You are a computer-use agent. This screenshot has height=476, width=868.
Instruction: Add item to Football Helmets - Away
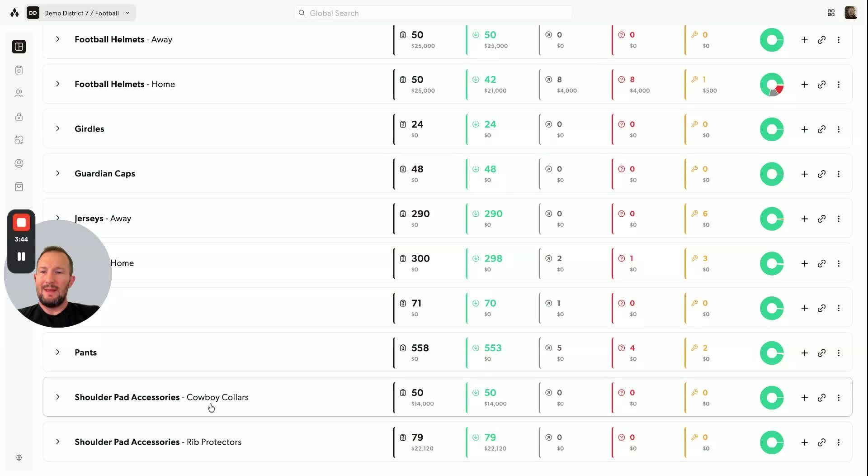coord(805,40)
